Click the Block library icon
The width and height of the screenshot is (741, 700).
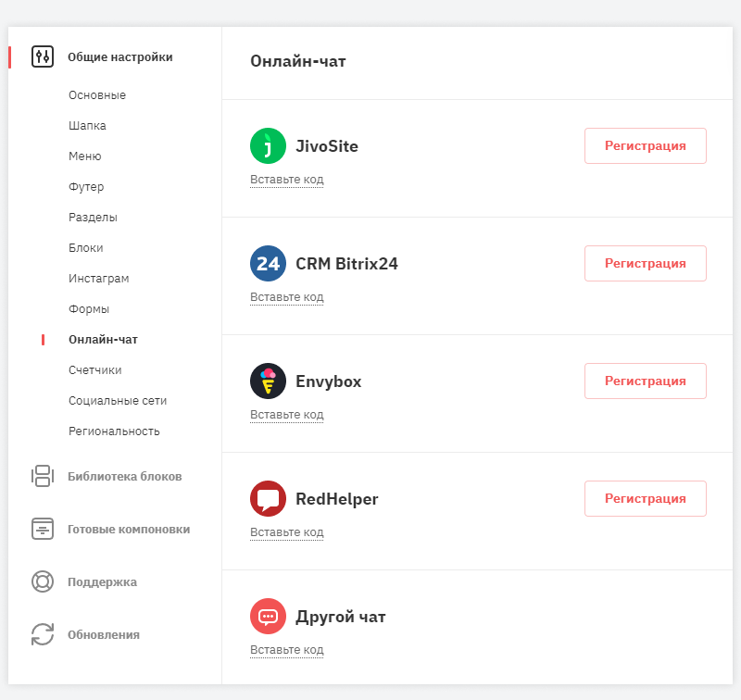pos(43,476)
